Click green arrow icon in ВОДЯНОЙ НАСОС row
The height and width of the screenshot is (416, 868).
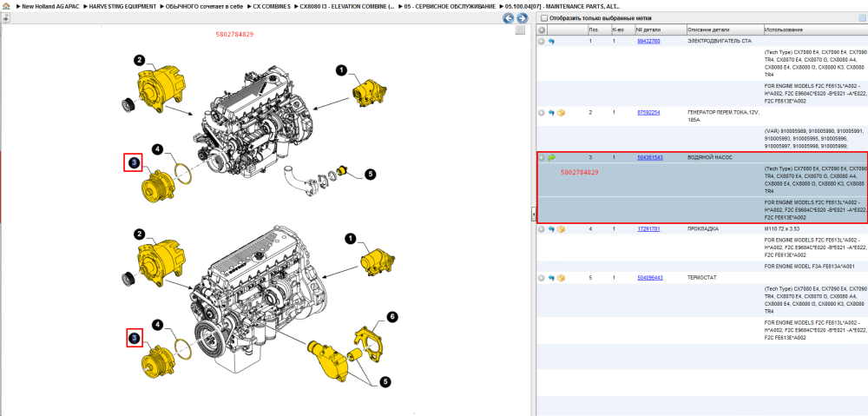point(551,158)
